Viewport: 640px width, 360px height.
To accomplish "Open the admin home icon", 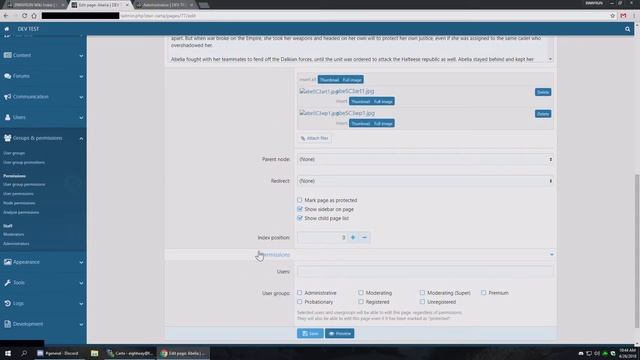I will pos(7,29).
